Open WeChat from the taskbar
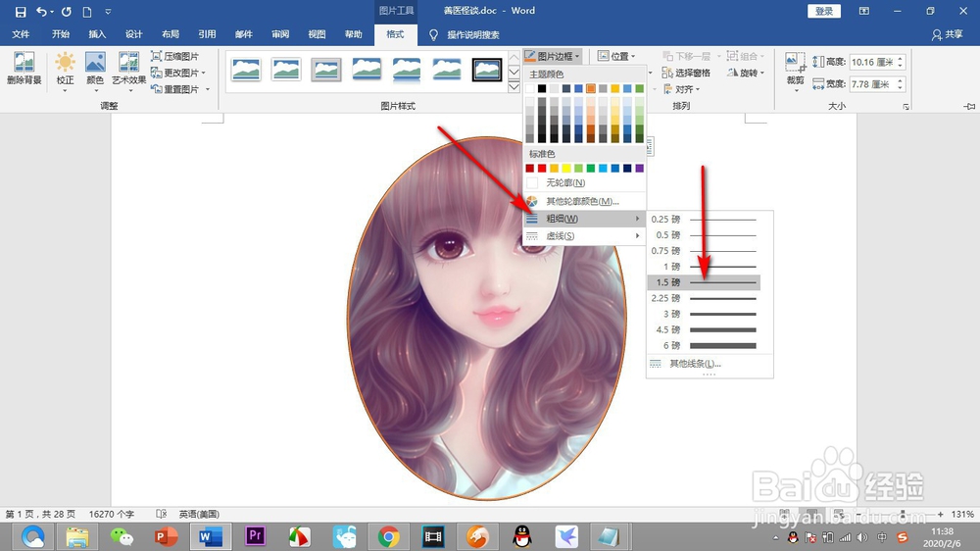Viewport: 980px width, 551px height. click(x=122, y=536)
